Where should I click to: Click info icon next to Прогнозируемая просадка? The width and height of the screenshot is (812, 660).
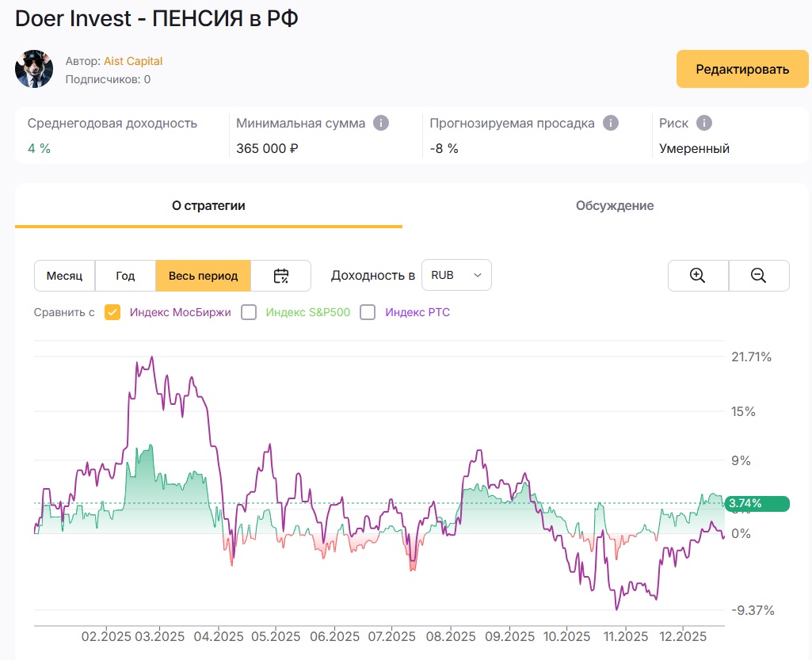coord(610,123)
